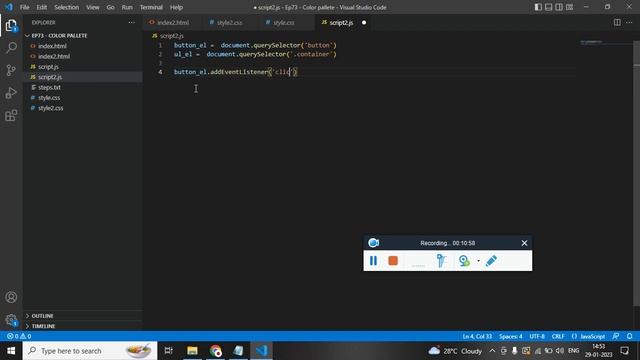The image size is (640, 360).
Task: Open the customize layout icon
Action: [569, 7]
